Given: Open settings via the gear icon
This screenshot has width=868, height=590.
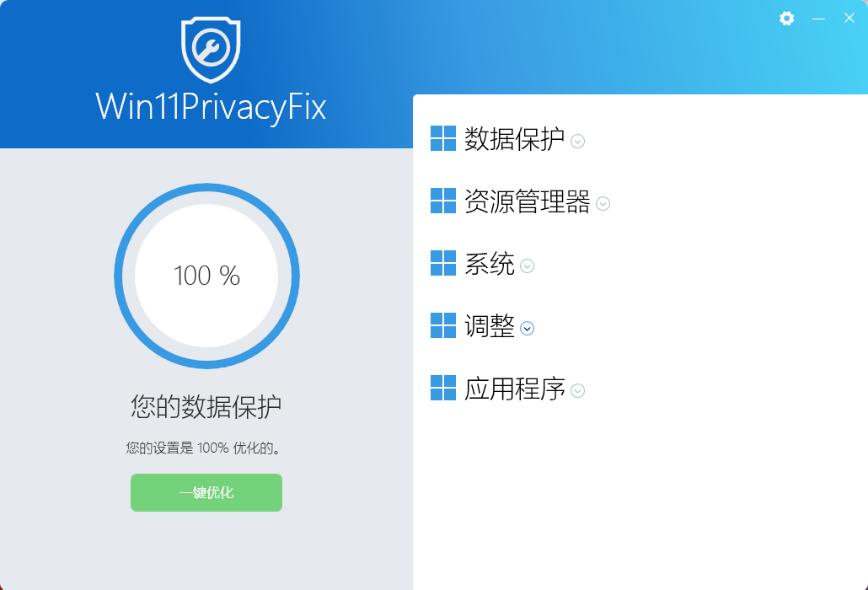Looking at the screenshot, I should pyautogui.click(x=787, y=19).
